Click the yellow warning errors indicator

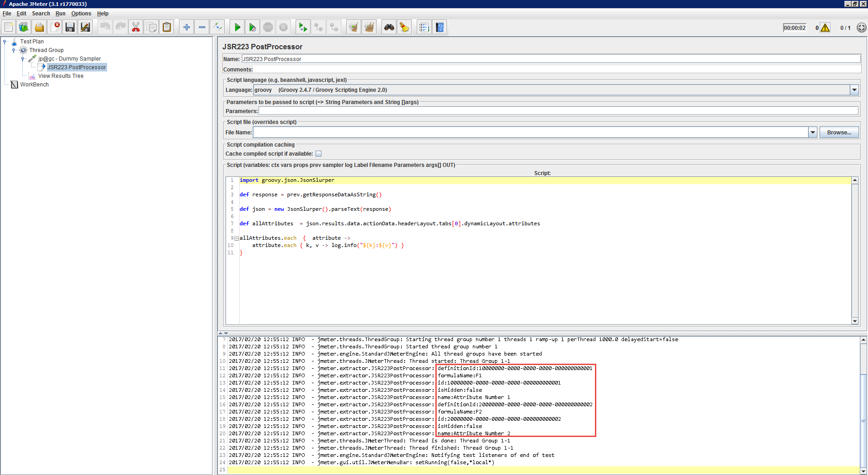pyautogui.click(x=825, y=28)
